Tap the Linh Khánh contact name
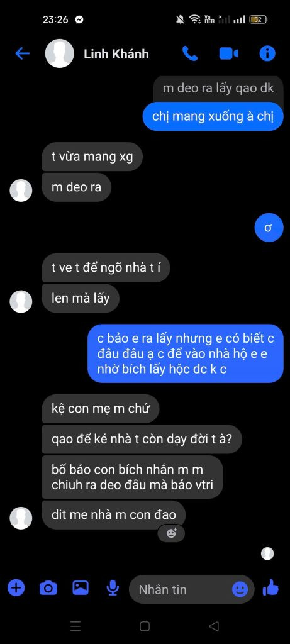The height and width of the screenshot is (644, 290). point(116,54)
